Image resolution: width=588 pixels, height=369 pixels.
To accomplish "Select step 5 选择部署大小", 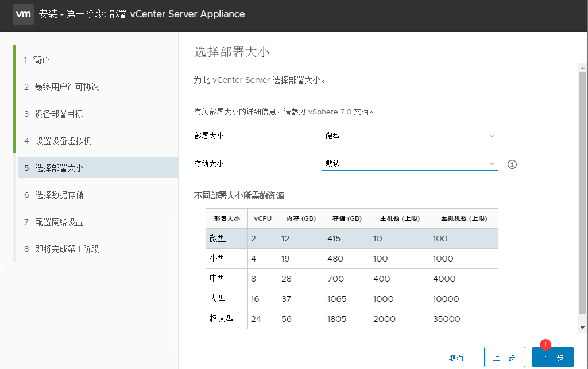I will (x=59, y=168).
